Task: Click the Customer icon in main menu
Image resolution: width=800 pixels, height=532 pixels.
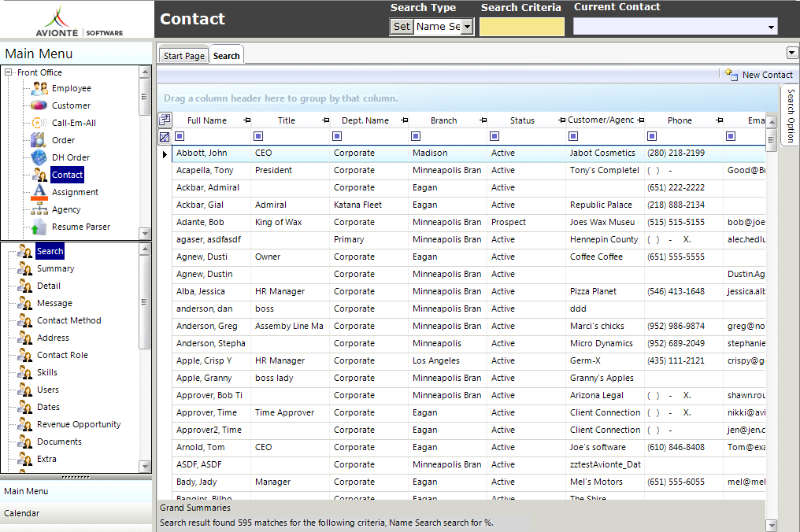Action: (39, 105)
